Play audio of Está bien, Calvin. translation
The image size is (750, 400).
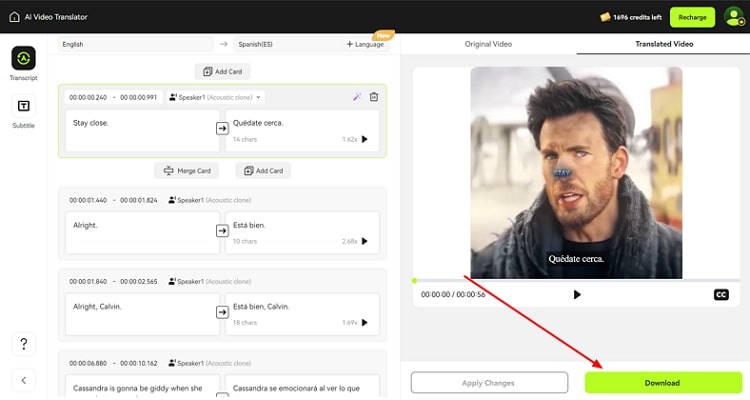[364, 322]
